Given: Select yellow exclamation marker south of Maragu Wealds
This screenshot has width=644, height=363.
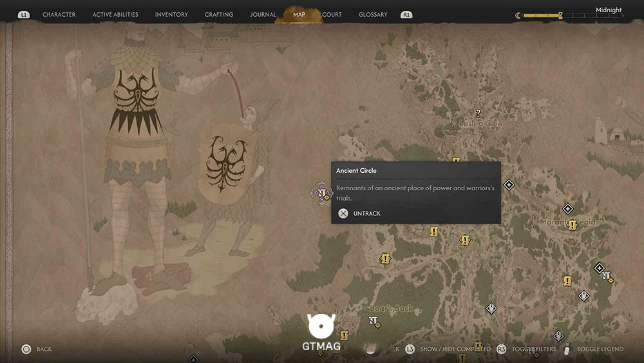Looking at the screenshot, I should coord(567,281).
